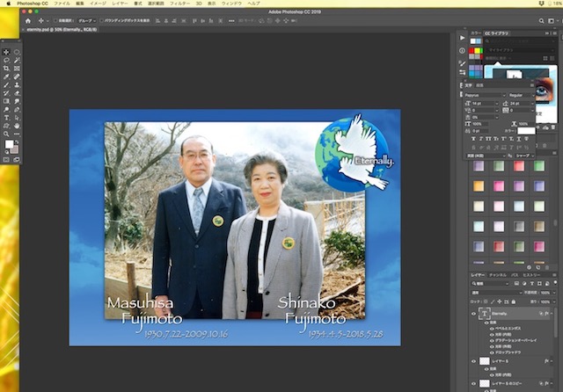Apply All Caps in Character panel
This screenshot has height=392, width=563.
pos(488,139)
